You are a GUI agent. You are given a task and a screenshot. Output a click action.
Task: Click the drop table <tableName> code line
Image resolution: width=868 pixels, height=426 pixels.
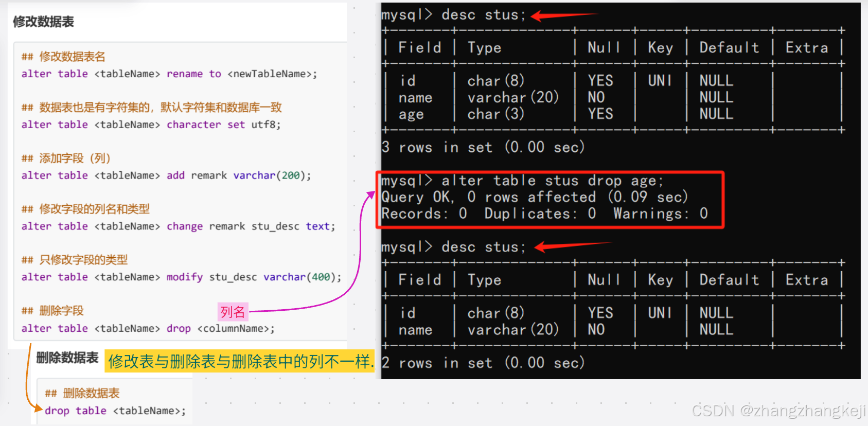(115, 411)
